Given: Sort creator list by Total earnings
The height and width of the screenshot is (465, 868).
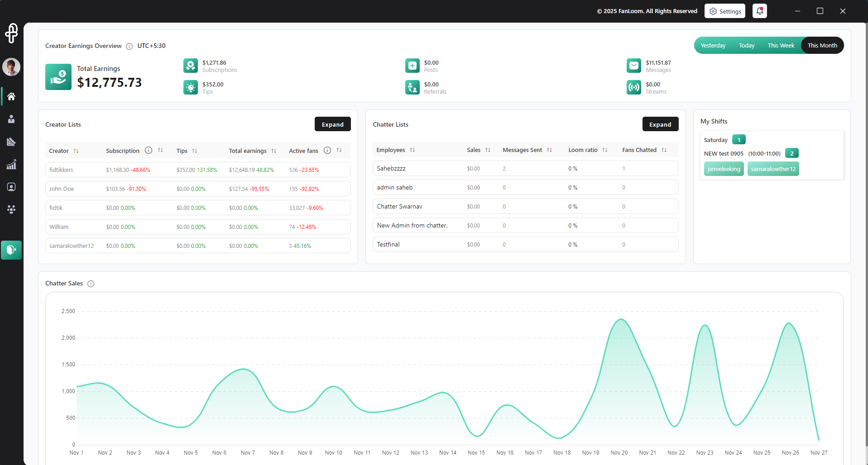Looking at the screenshot, I should [273, 151].
